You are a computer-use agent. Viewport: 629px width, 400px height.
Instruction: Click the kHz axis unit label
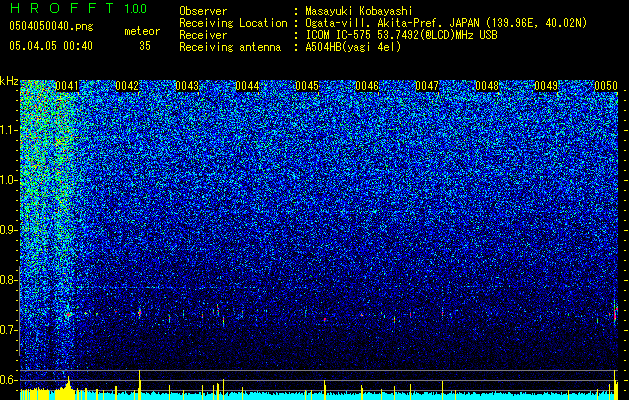coord(9,81)
